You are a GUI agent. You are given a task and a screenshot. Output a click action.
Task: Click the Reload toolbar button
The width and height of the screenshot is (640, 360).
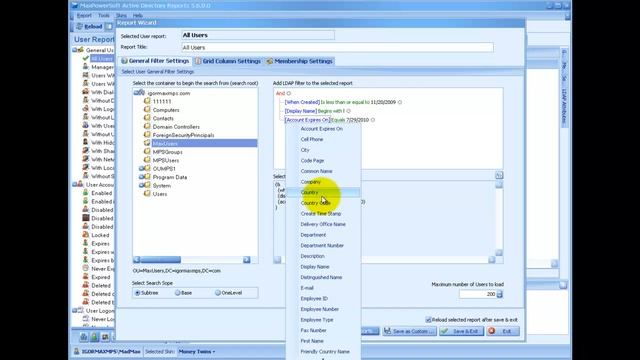pos(89,27)
